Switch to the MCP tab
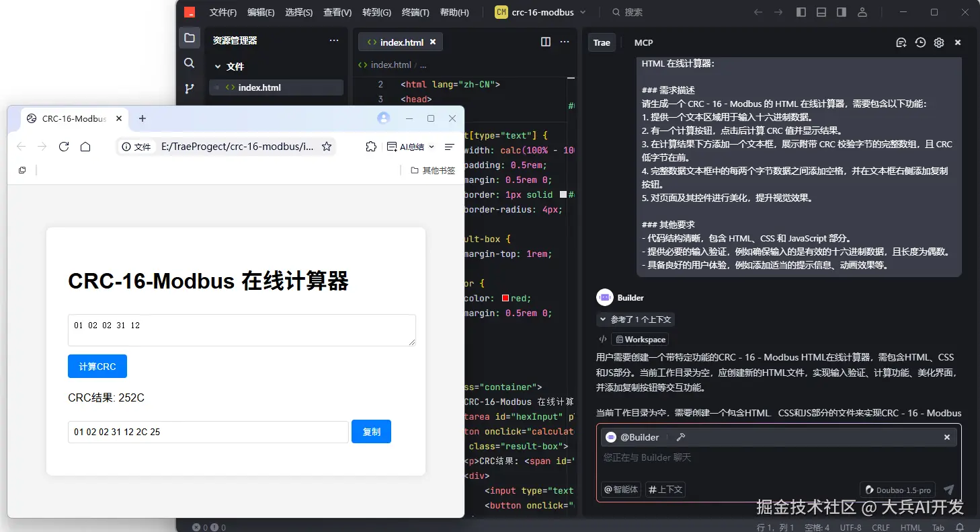Screen dimensions: 980x532 [x=643, y=42]
